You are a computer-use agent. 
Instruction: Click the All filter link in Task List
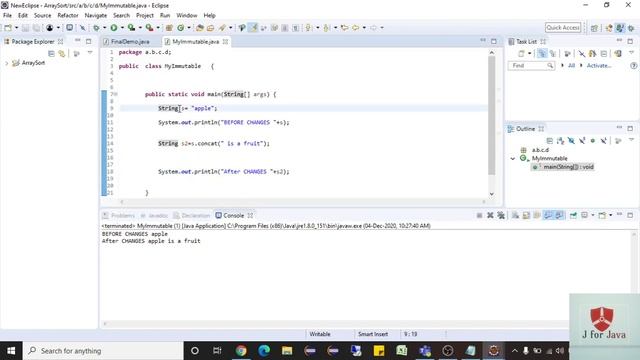[x=571, y=65]
